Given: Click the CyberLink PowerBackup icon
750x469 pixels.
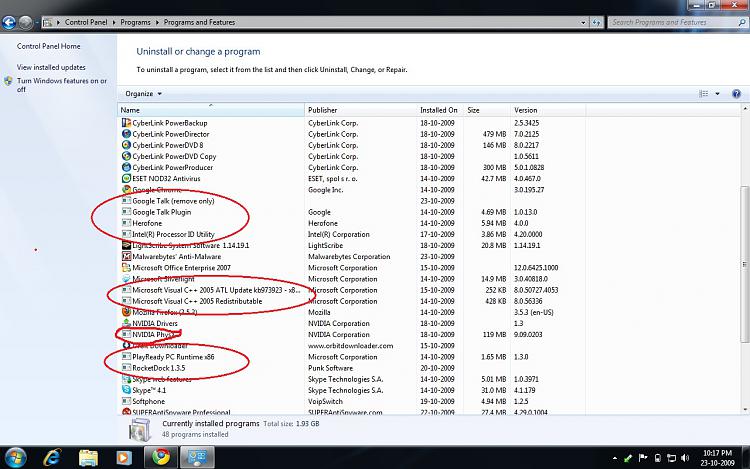Looking at the screenshot, I should tap(126, 123).
